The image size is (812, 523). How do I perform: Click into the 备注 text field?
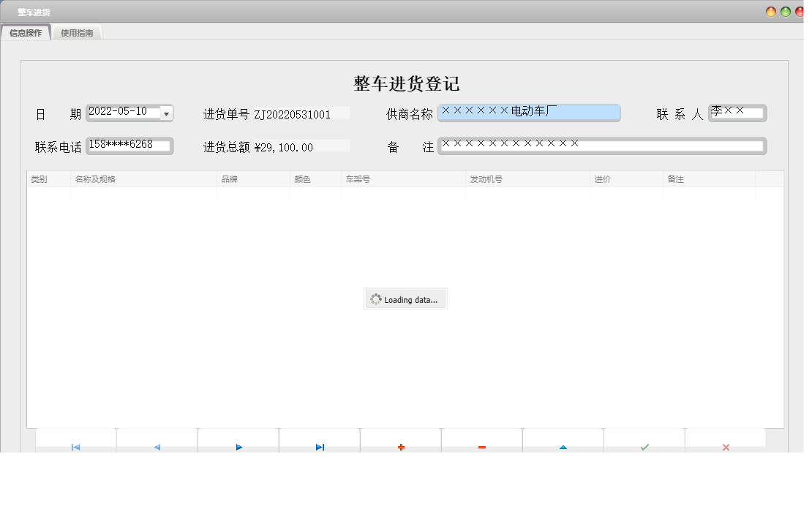point(601,146)
